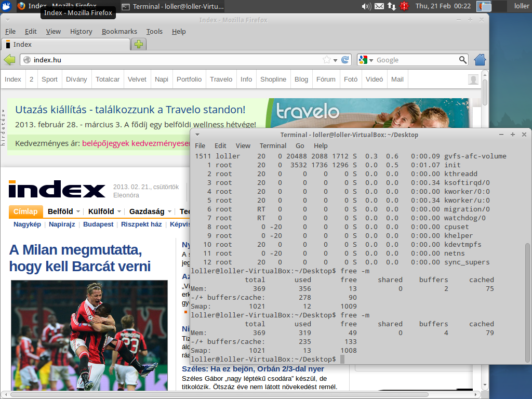Open the loller user menu

[521, 6]
